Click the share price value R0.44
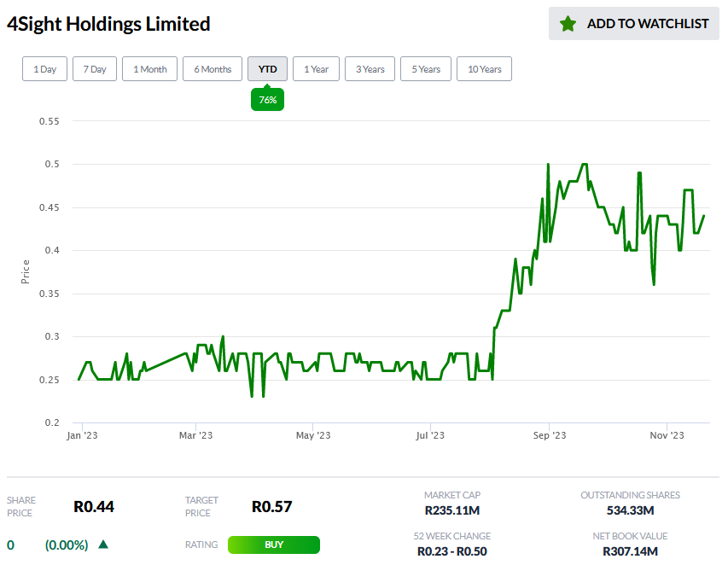 click(x=94, y=506)
